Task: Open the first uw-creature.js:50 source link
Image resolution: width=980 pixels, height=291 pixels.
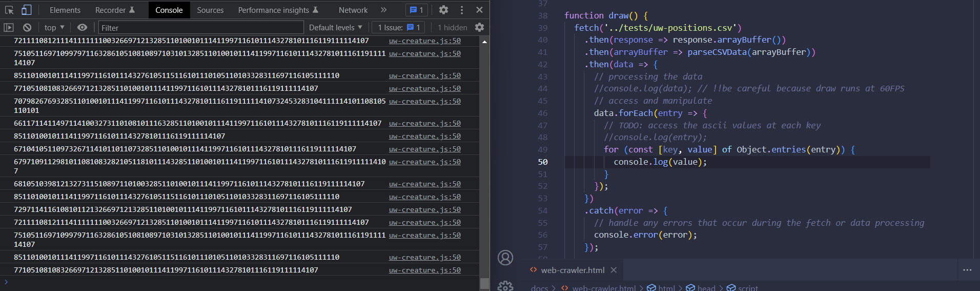Action: 424,41
